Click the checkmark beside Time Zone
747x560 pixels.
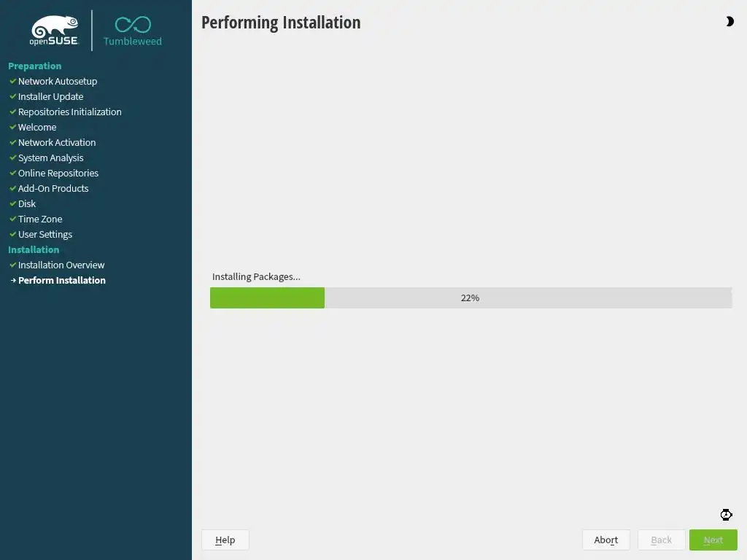click(x=13, y=219)
